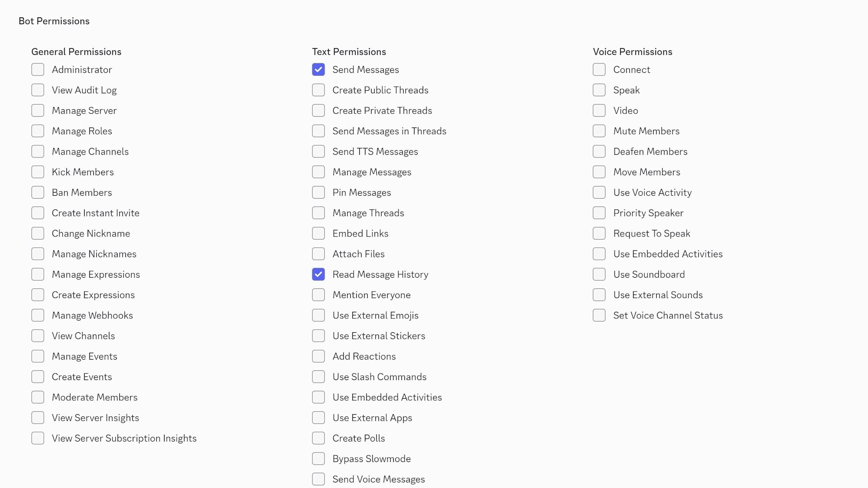Image resolution: width=868 pixels, height=488 pixels.
Task: Disable Read Message History permission
Action: 318,274
